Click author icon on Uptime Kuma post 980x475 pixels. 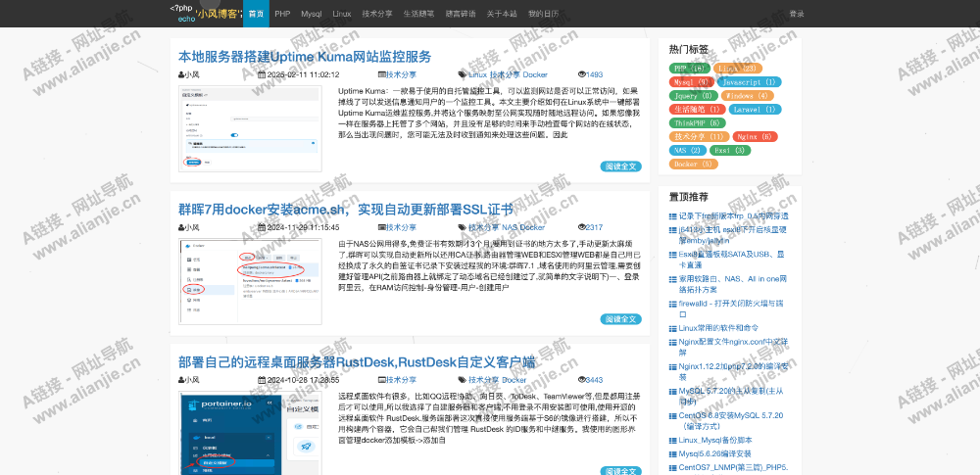[x=181, y=75]
